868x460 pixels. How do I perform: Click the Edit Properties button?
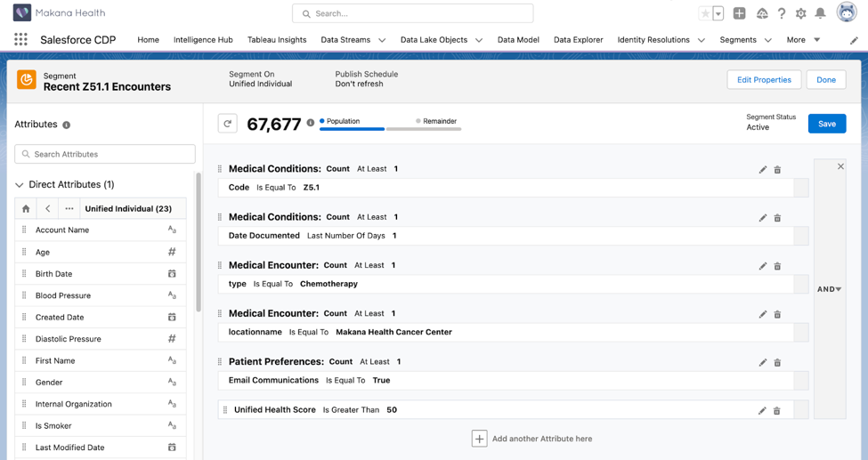pyautogui.click(x=764, y=80)
